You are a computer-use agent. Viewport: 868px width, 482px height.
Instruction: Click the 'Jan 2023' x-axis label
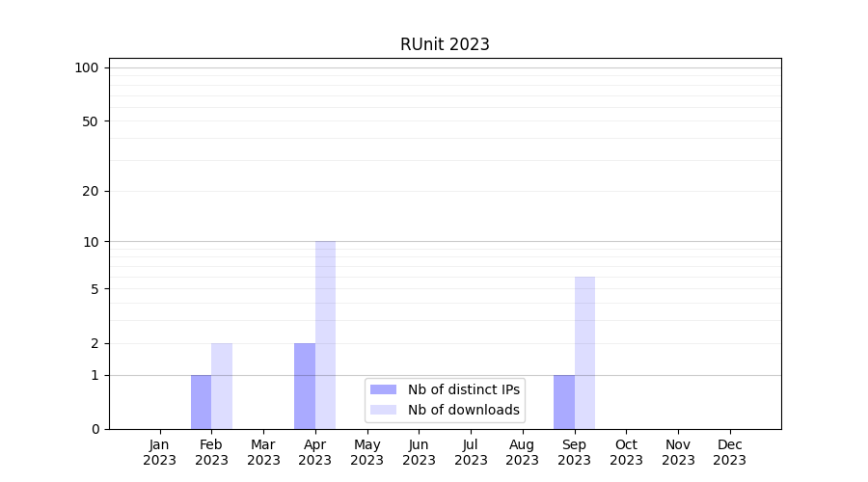pos(160,452)
